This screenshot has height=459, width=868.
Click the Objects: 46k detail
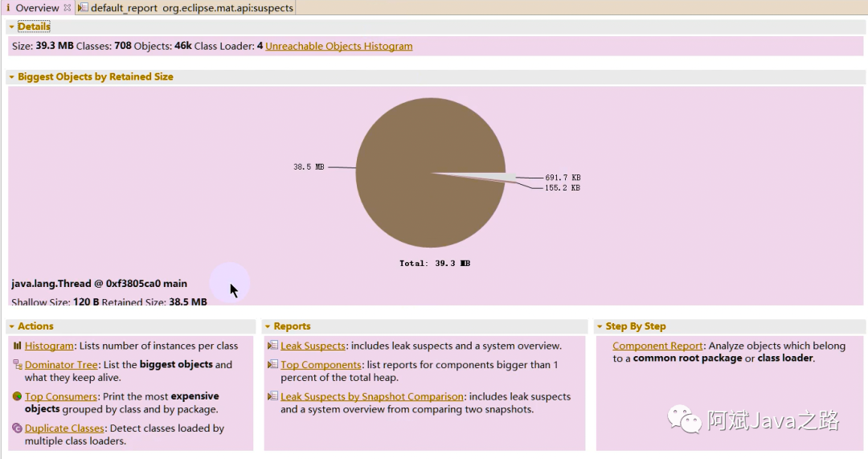(162, 46)
